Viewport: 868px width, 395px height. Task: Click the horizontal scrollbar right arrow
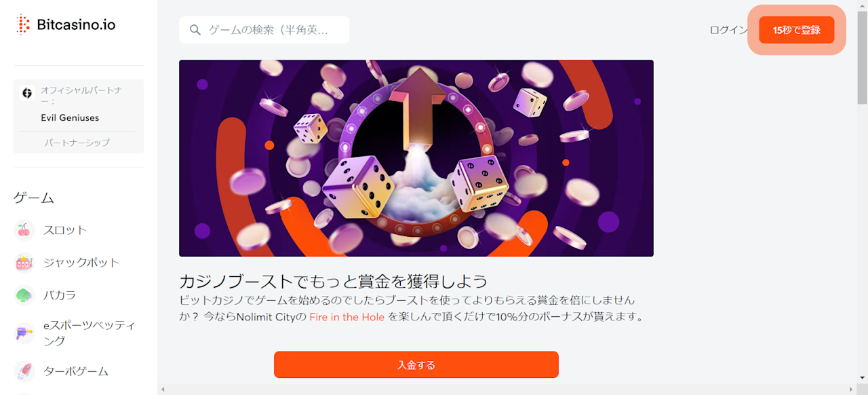[x=852, y=389]
